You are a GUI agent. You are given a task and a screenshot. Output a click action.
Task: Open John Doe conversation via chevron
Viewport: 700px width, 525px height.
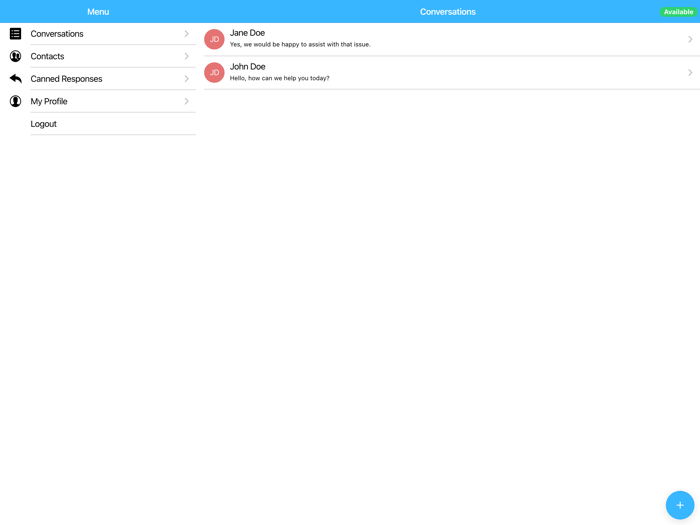(690, 73)
